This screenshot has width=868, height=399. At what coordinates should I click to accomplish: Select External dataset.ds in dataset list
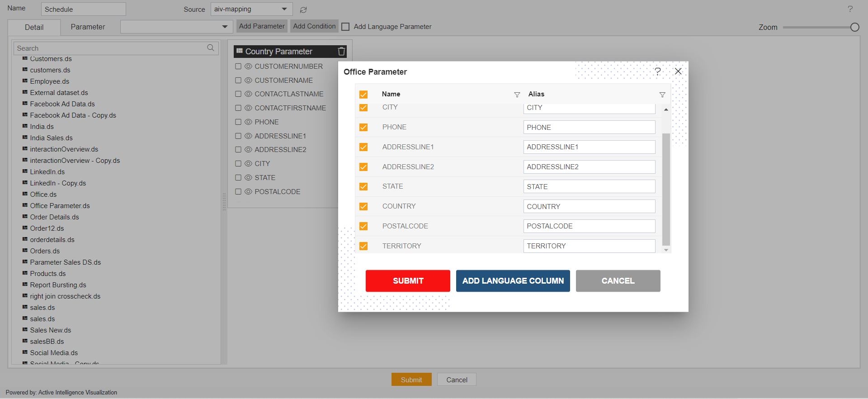tap(59, 93)
